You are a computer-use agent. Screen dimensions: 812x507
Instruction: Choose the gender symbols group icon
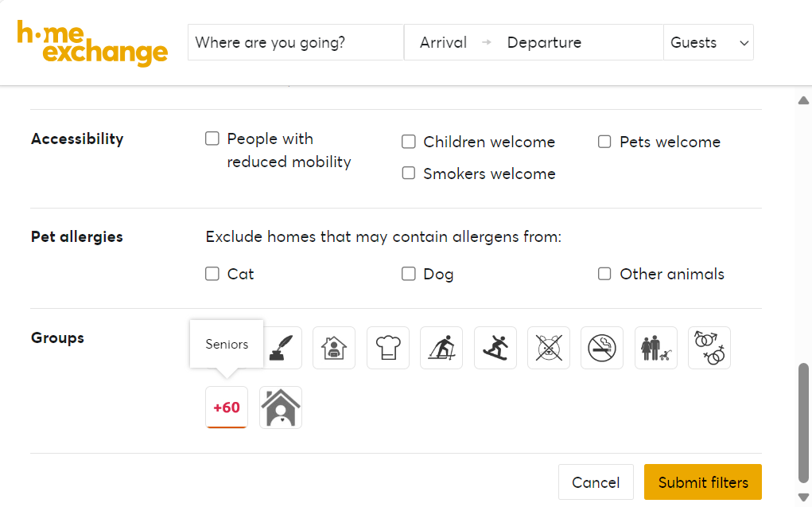(709, 348)
